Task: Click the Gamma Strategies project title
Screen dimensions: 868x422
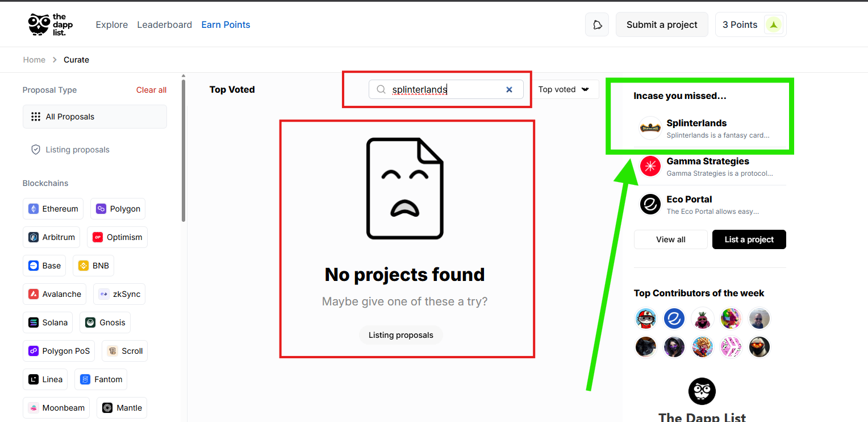Action: click(708, 161)
